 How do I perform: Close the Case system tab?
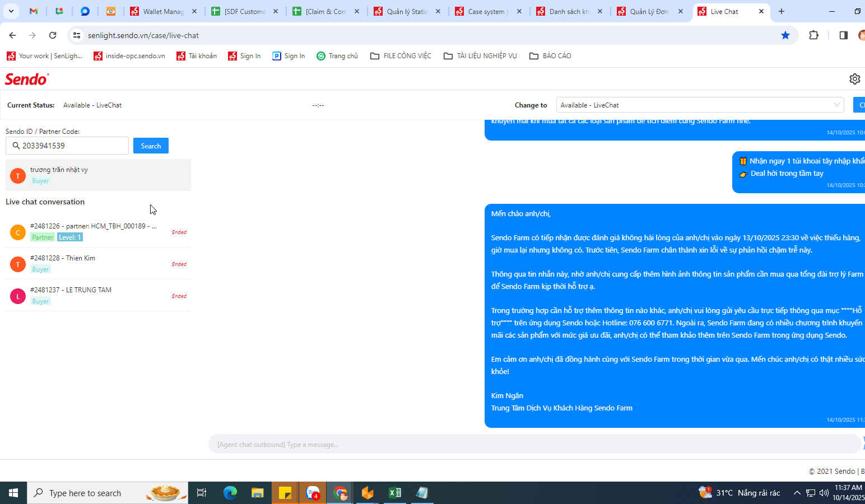(519, 11)
